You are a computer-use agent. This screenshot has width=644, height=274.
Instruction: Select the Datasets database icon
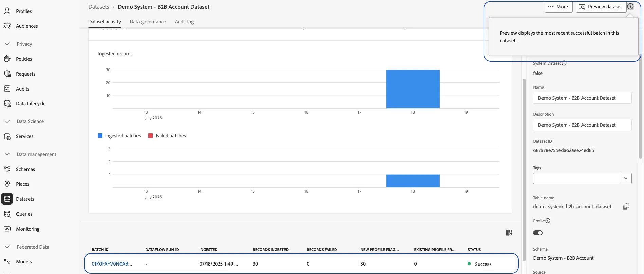click(x=7, y=199)
